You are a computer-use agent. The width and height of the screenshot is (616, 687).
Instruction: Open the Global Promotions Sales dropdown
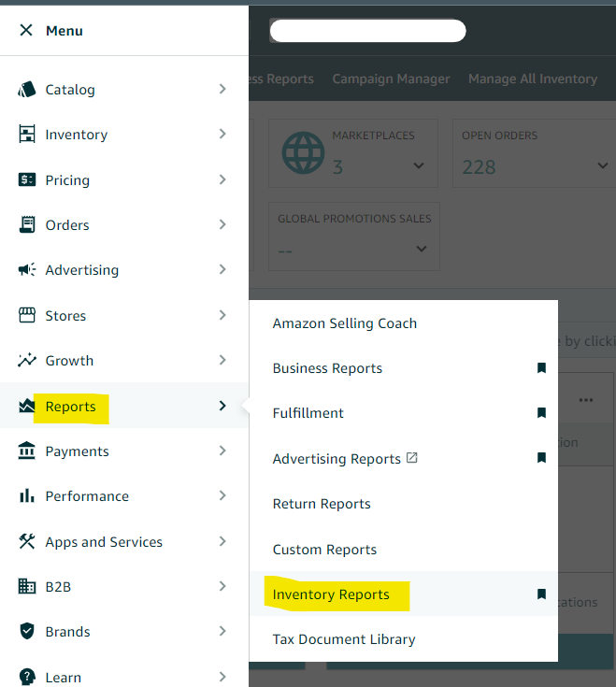click(422, 249)
